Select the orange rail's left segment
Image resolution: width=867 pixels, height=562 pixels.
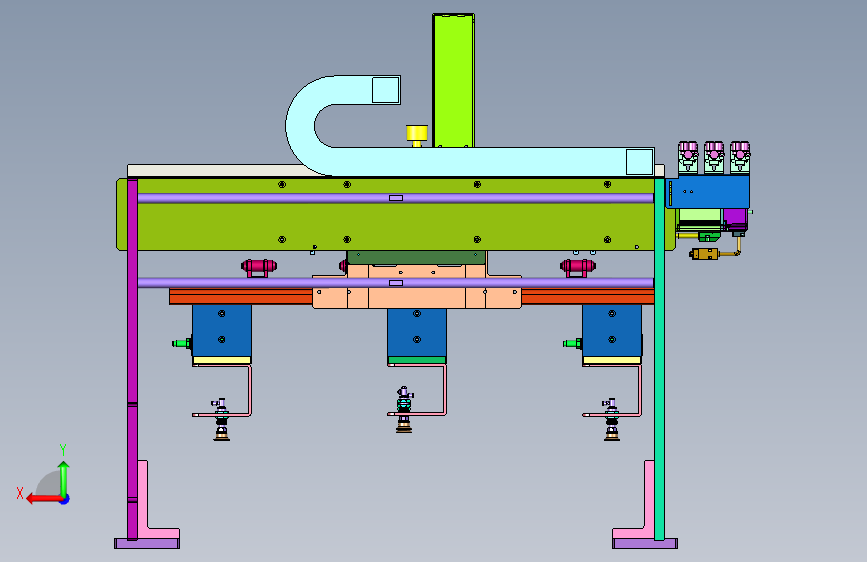point(241,296)
